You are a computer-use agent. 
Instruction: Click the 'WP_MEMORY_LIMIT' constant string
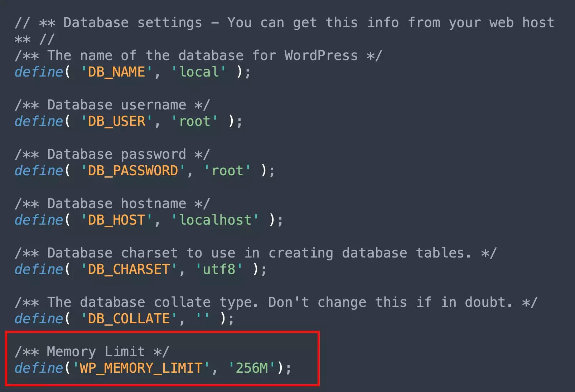point(141,368)
